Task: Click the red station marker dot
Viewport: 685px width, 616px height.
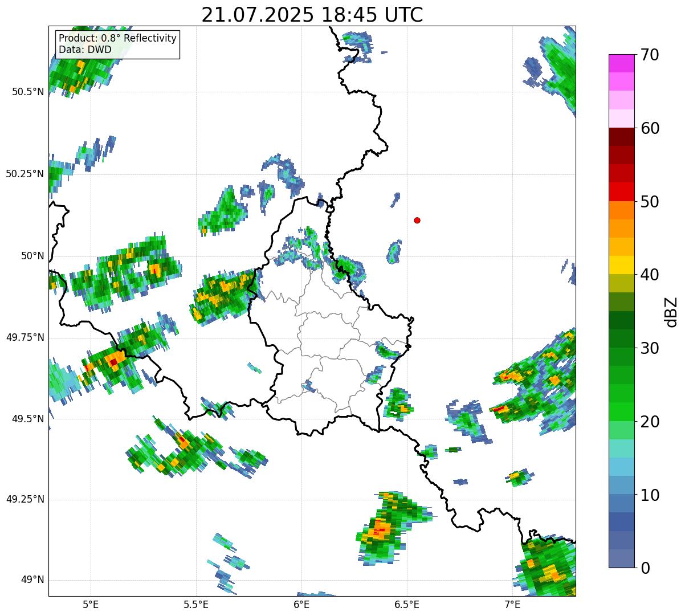Action: pyautogui.click(x=417, y=220)
